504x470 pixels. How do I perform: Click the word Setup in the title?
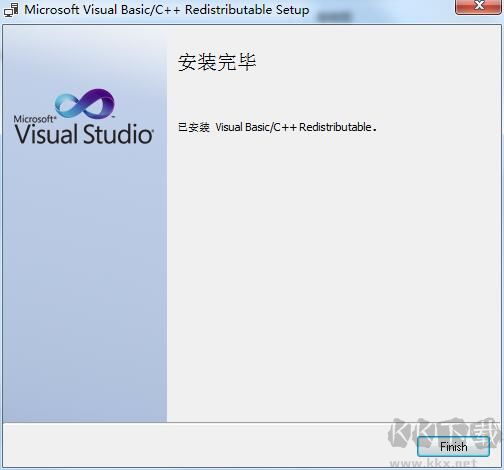(x=292, y=10)
